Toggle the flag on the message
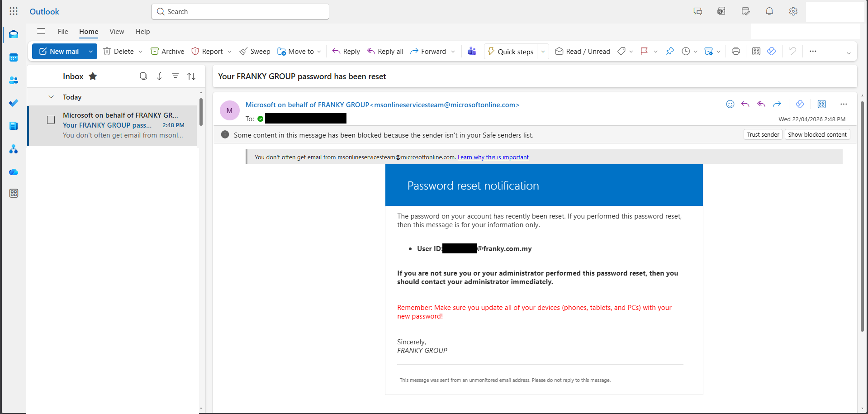Viewport: 868px width, 414px height. (x=644, y=51)
